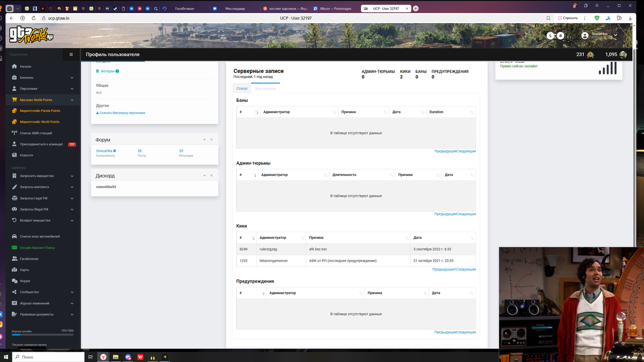644x362 pixels.
Task: Click Форум chat icon in sidebar
Action: pyautogui.click(x=15, y=281)
